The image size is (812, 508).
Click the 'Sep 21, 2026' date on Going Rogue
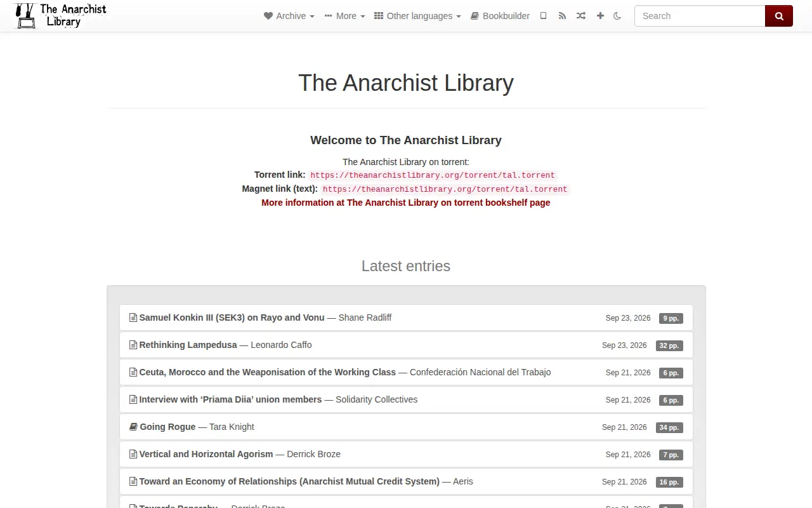(624, 427)
